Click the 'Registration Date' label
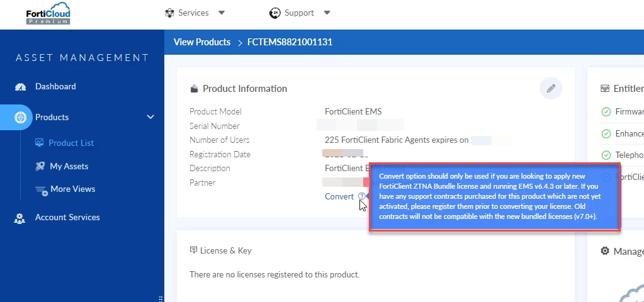The image size is (644, 302). (x=220, y=154)
